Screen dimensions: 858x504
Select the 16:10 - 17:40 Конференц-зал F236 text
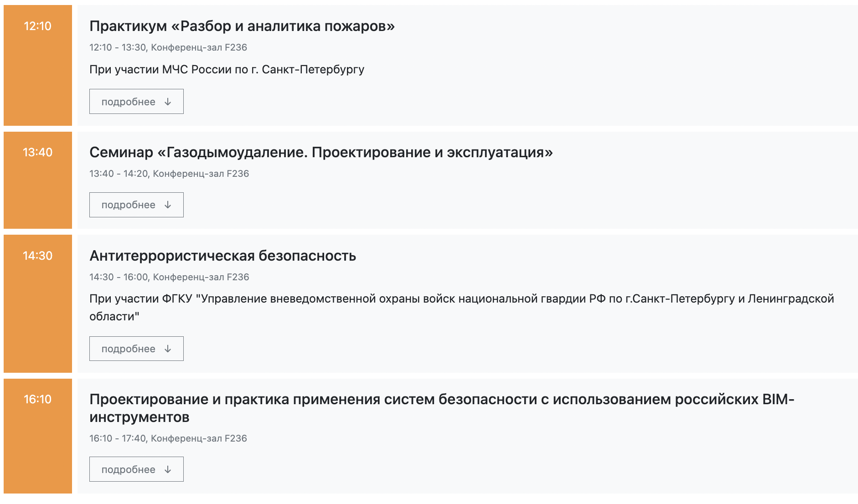coord(168,438)
